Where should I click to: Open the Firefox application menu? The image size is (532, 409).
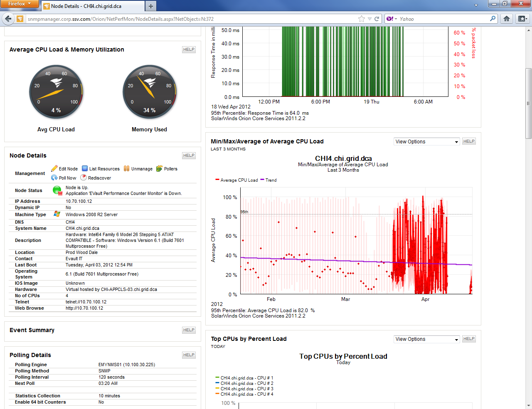pos(20,4)
